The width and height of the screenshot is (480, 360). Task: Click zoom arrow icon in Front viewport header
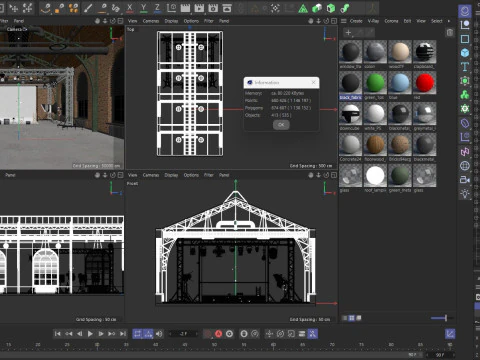[x=318, y=175]
